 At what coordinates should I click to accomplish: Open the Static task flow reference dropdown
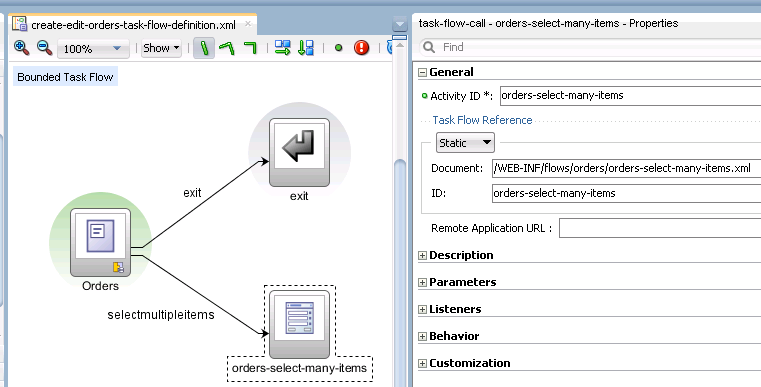(465, 143)
